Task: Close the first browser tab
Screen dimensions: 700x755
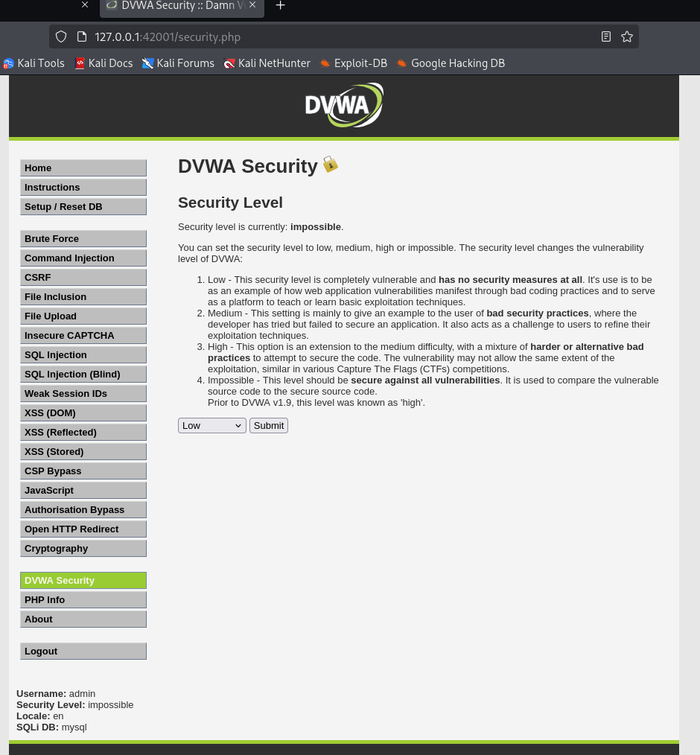Action: pyautogui.click(x=85, y=4)
